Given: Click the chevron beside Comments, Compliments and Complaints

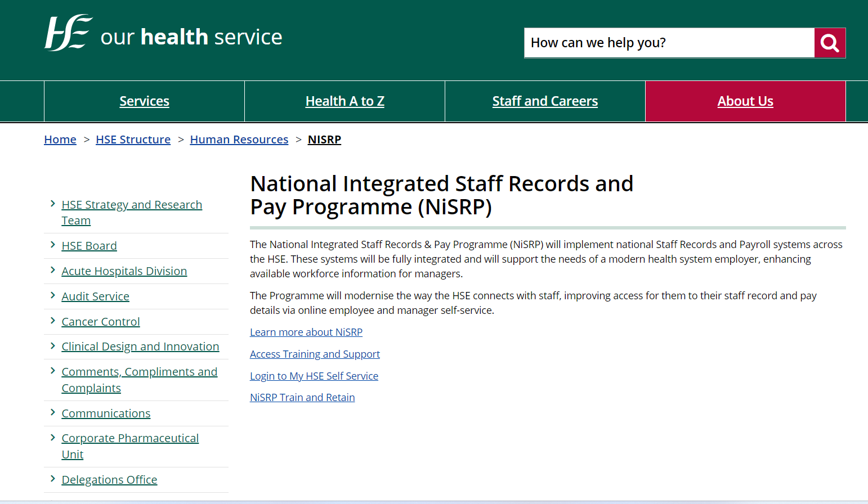Looking at the screenshot, I should [x=52, y=371].
